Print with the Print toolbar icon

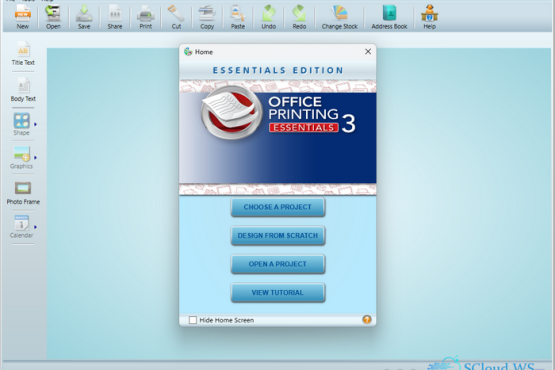[x=145, y=16]
